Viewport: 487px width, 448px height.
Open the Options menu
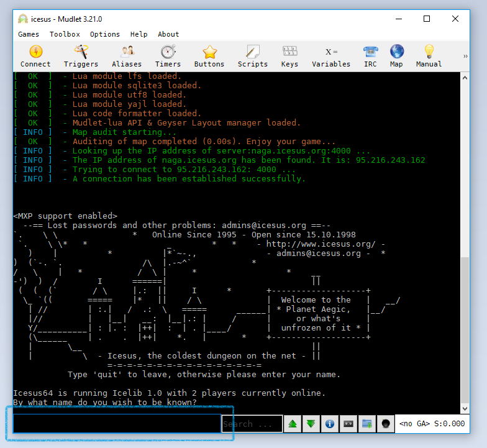105,34
